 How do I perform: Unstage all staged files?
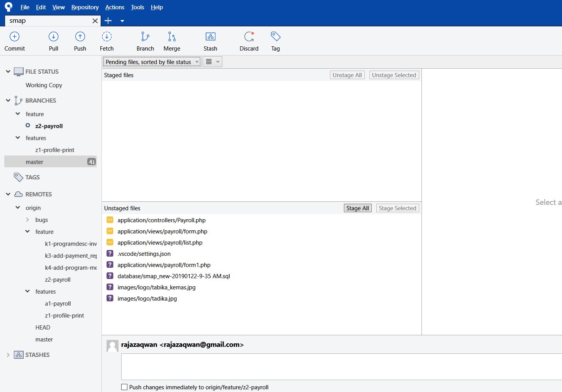[x=347, y=75]
